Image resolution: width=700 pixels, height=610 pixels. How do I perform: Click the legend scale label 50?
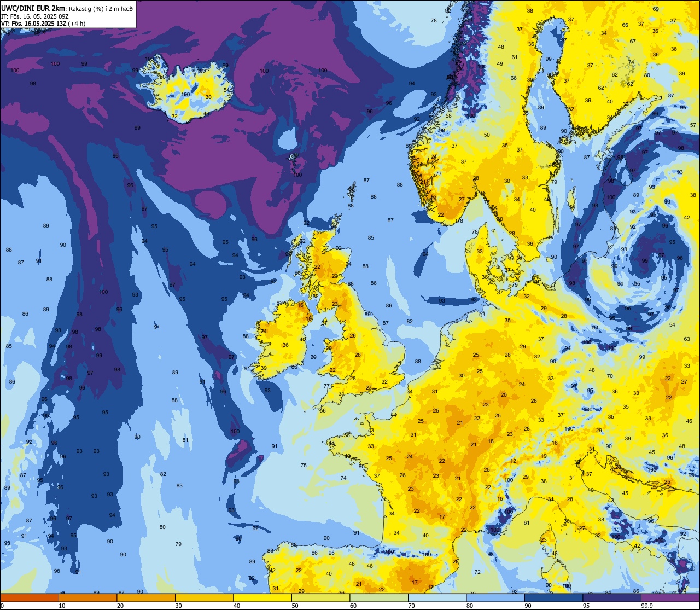[295, 606]
